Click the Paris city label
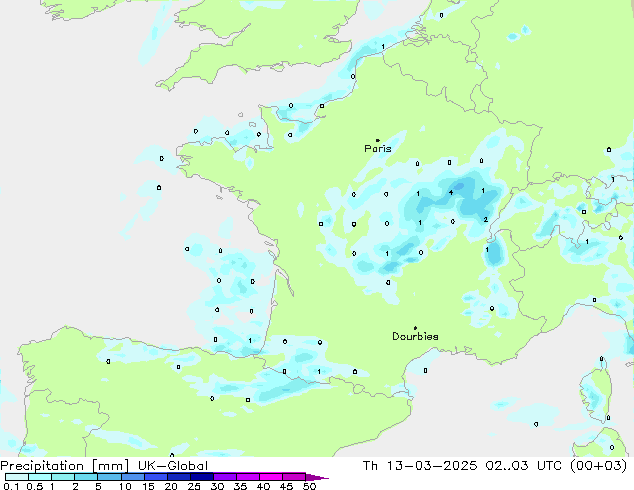Viewport: 634px width, 490px height. [378, 149]
